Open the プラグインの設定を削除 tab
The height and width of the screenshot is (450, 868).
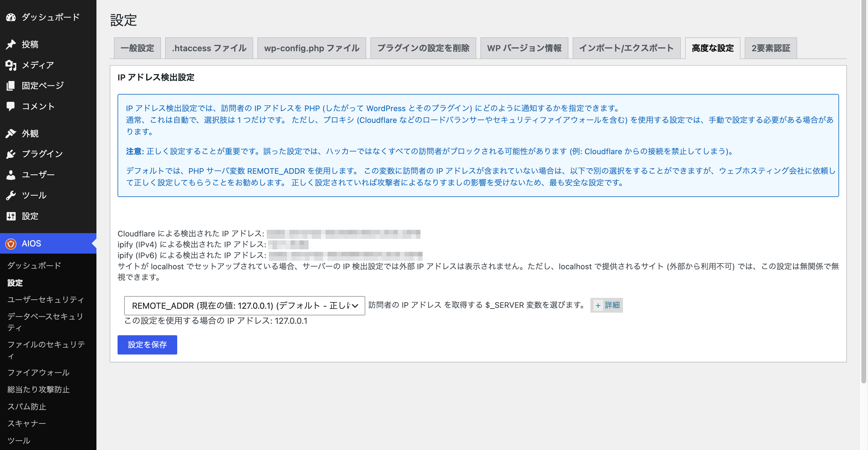coord(423,48)
